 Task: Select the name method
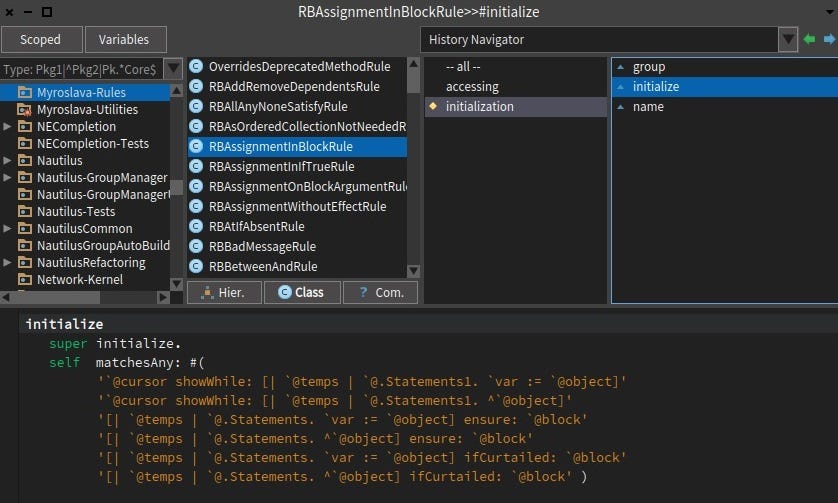pos(648,106)
